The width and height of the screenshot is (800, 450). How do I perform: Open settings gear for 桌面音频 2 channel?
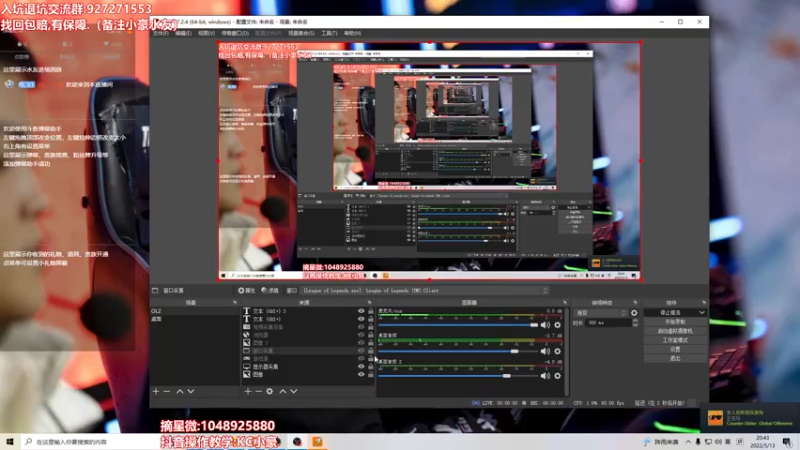pos(558,376)
